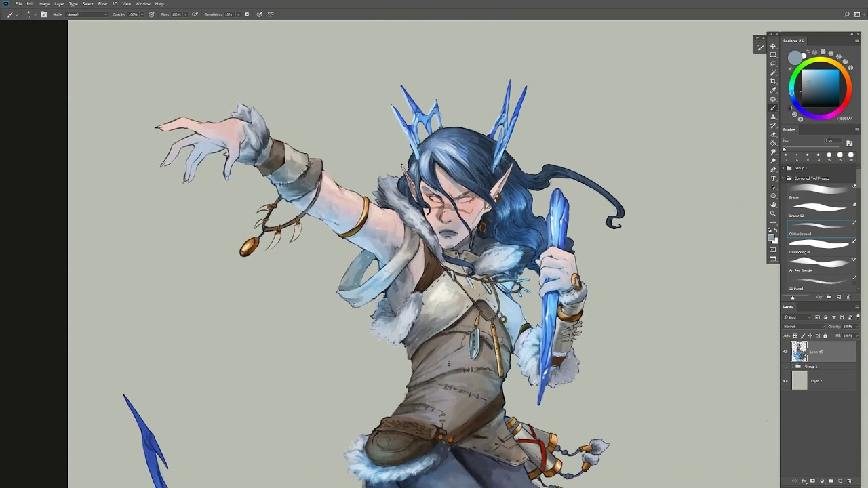Select the Layers panel tab
This screenshot has width=868, height=488.
[788, 306]
